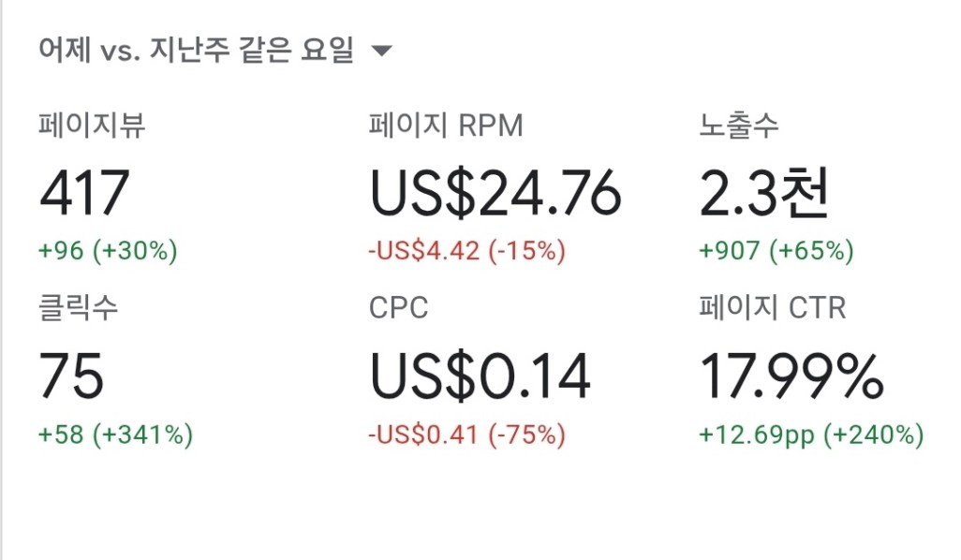Click the -US$4.42 (-15%) RPM change
This screenshot has height=560, width=961.
click(466, 251)
